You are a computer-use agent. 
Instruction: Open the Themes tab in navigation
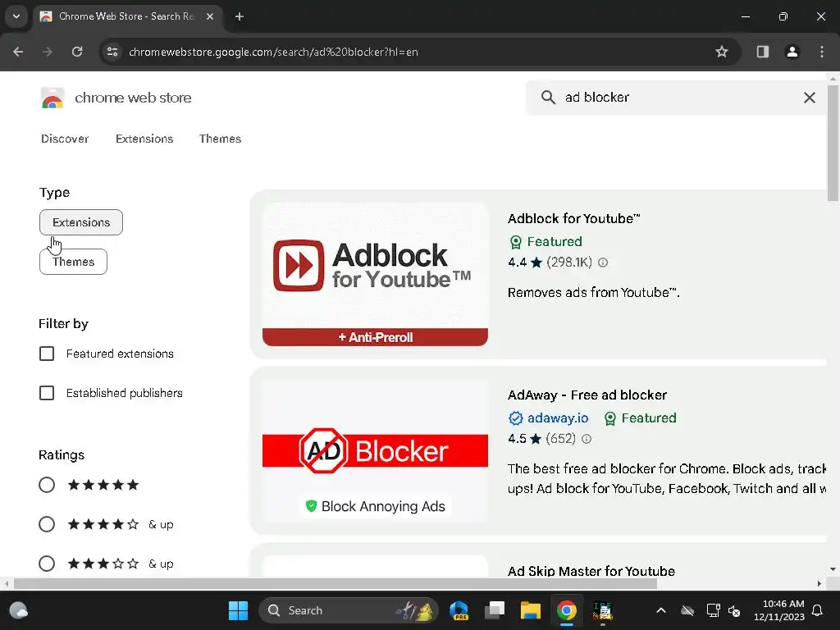(x=220, y=139)
